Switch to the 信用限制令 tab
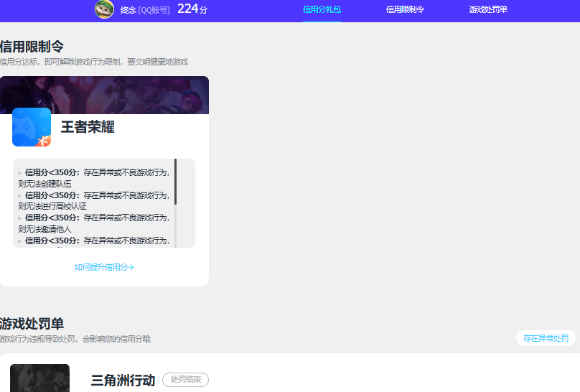 pyautogui.click(x=405, y=9)
